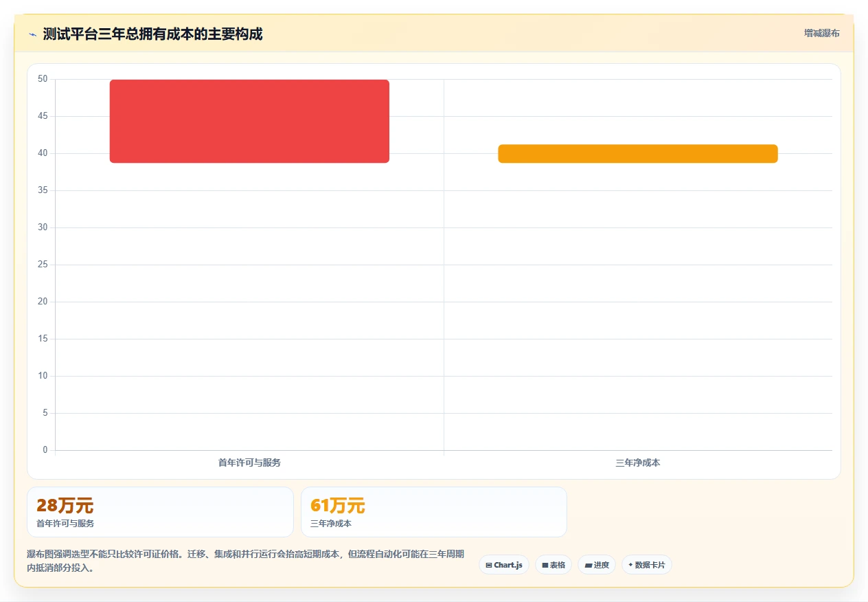This screenshot has height=602, width=868.
Task: Select the red 首年许可与服务 bar
Action: (249, 121)
